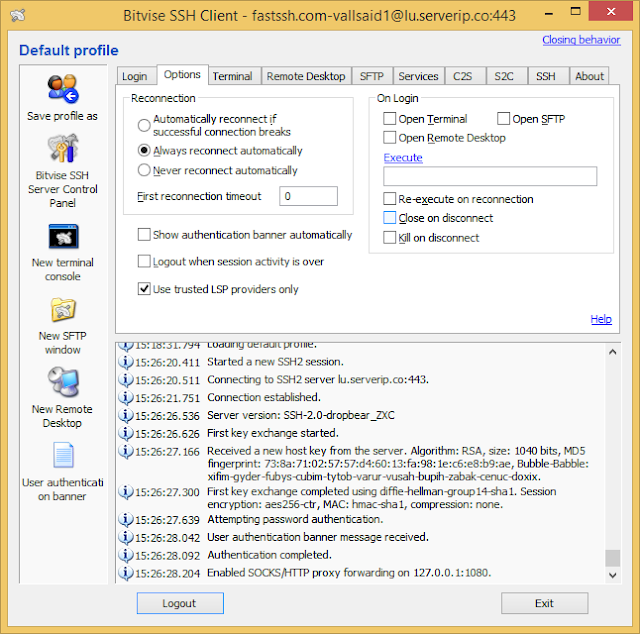Switch to Remote Desktop tab
This screenshot has width=640, height=634.
click(x=306, y=76)
